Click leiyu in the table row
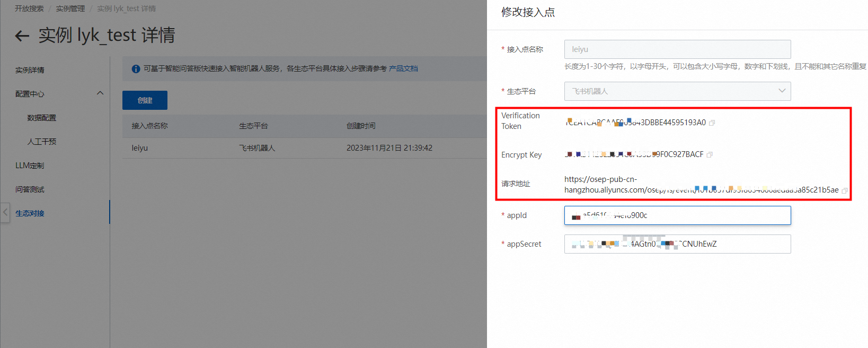This screenshot has width=868, height=348. (x=140, y=148)
